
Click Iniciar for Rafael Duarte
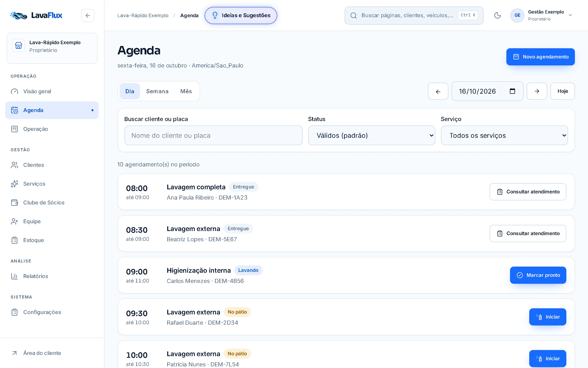click(x=548, y=317)
